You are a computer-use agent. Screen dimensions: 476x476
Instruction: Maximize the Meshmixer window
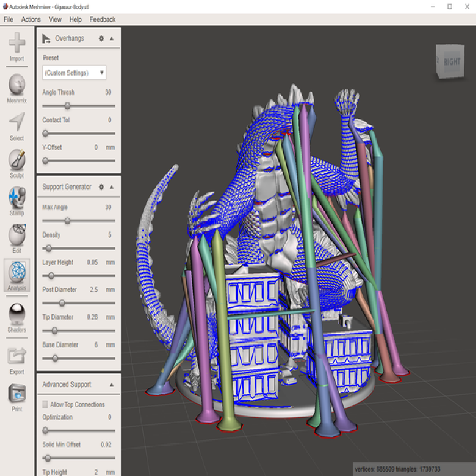pyautogui.click(x=450, y=7)
